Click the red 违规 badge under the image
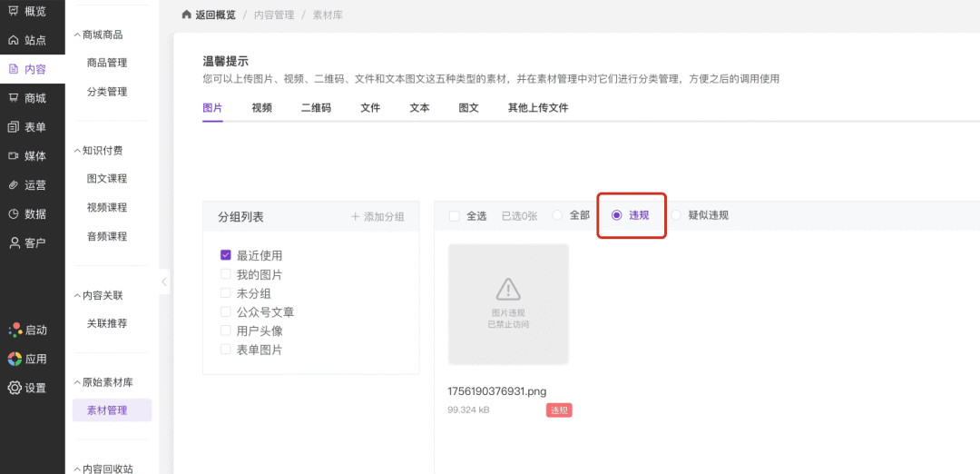 coord(559,410)
